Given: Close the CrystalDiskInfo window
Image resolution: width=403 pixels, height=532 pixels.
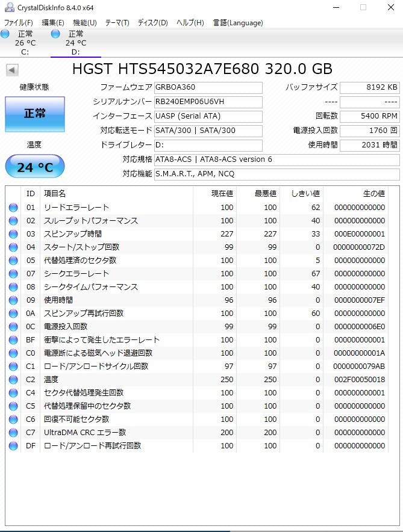Looking at the screenshot, I should point(391,7).
